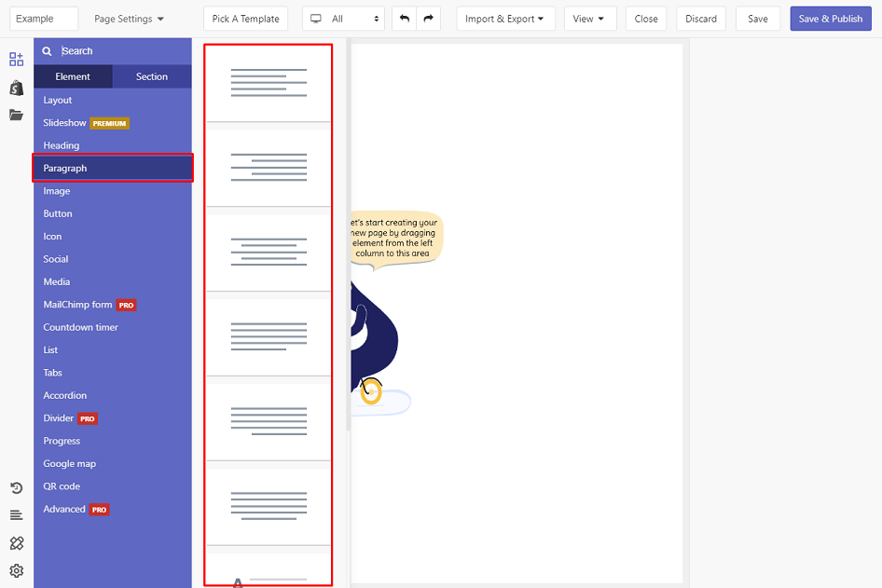Select Progress in the element list
This screenshot has height=588, width=882.
(x=113, y=442)
